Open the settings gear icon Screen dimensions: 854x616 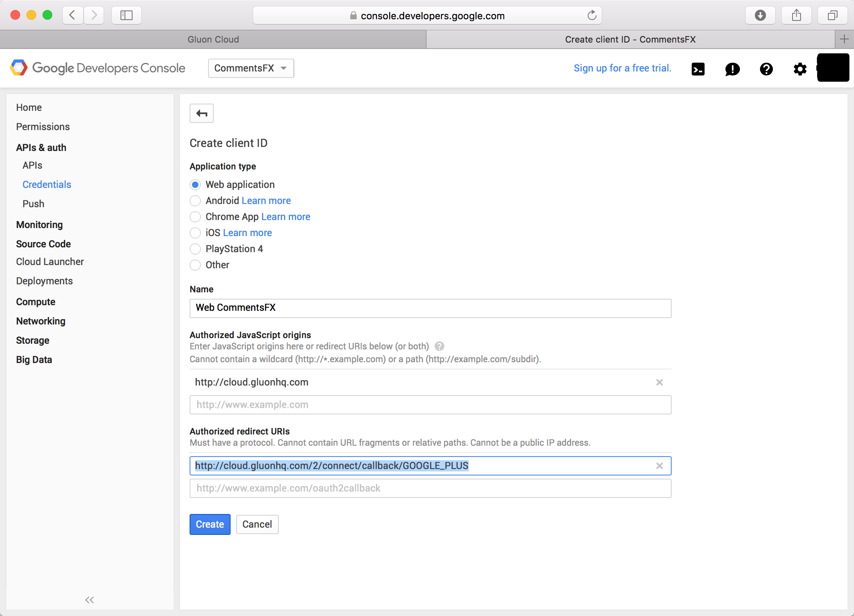(800, 69)
